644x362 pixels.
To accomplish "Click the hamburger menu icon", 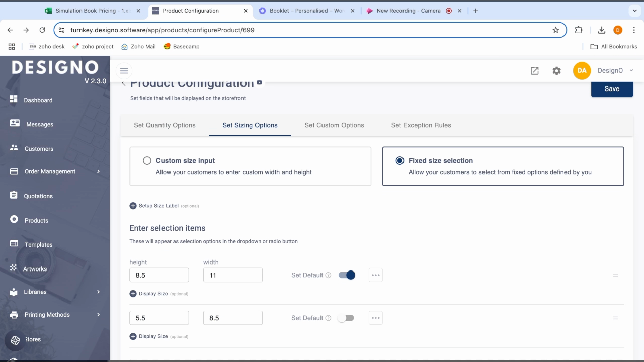I will coord(124,71).
